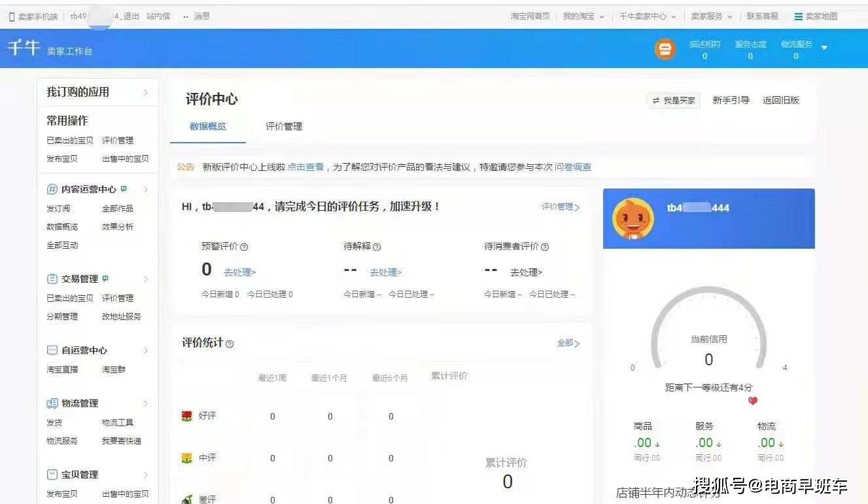Switch to the 评价管理 tab
The image size is (868, 504).
tap(283, 126)
